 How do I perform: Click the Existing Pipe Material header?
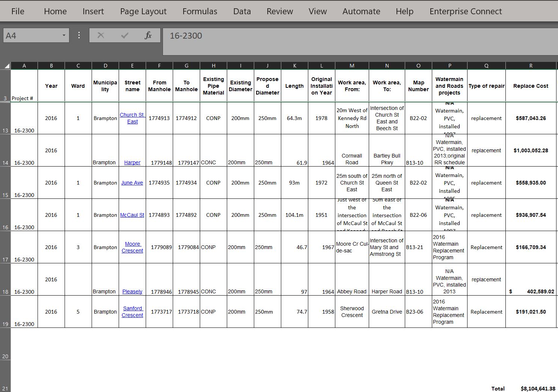[213, 86]
